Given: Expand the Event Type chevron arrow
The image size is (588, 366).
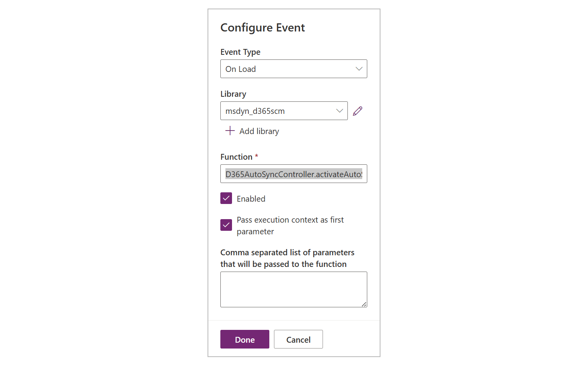Looking at the screenshot, I should [x=359, y=69].
